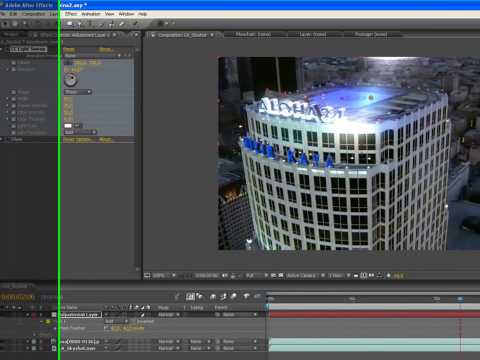Screen dimensions: 480x360
Task: Open the viewer magnification dropdown
Action: click(x=165, y=276)
